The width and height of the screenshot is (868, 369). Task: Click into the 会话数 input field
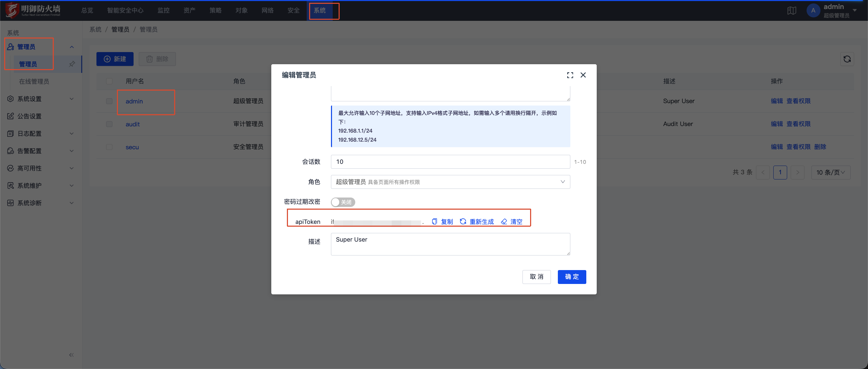point(450,162)
